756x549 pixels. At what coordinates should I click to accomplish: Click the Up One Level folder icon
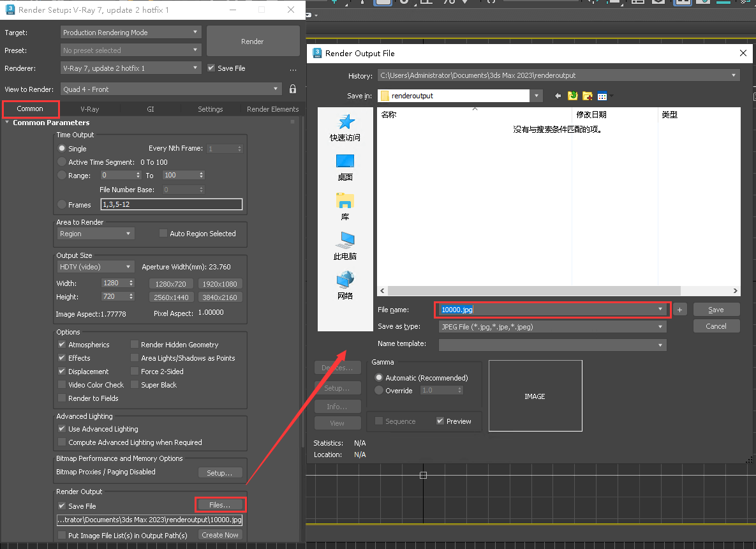(x=572, y=96)
